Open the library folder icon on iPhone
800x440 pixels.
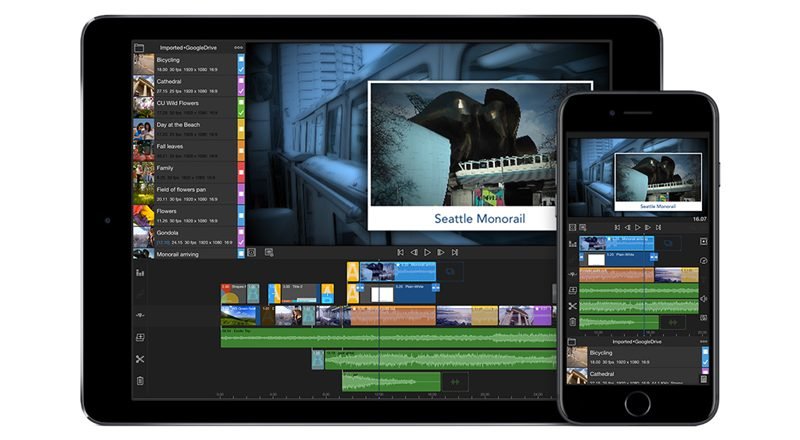[x=572, y=341]
